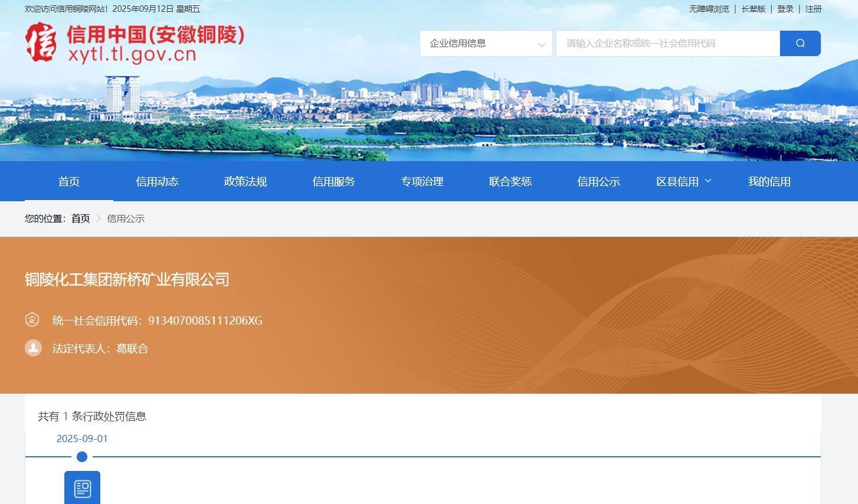Navigate to 专项治理
Image resolution: width=858 pixels, height=504 pixels.
(x=422, y=181)
